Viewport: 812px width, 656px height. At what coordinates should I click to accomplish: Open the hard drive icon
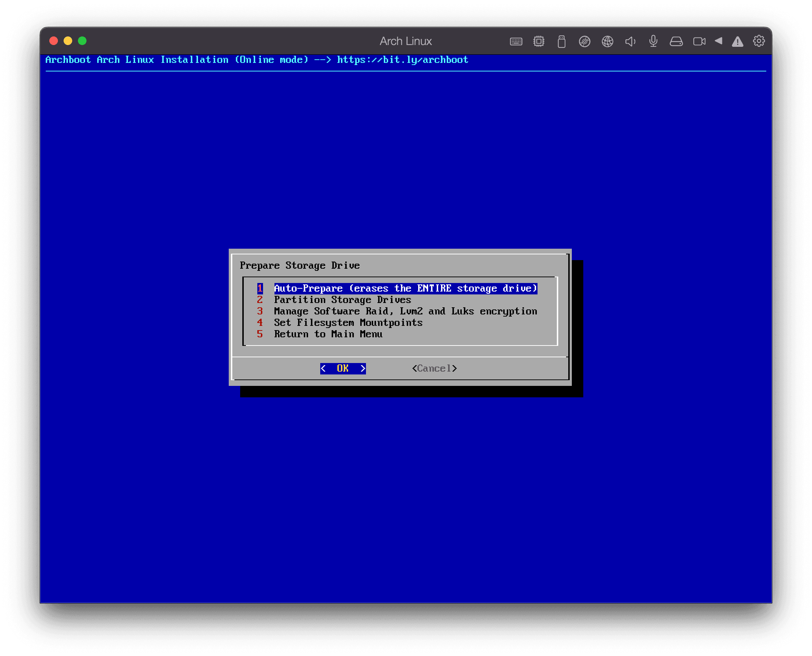(676, 41)
